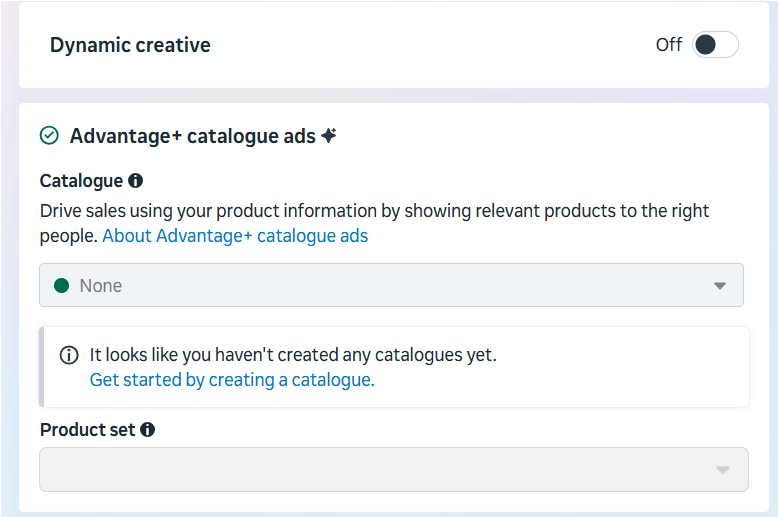Screen dimensions: 779x518
Task: Click the Off label next to the toggle
Action: coord(669,45)
